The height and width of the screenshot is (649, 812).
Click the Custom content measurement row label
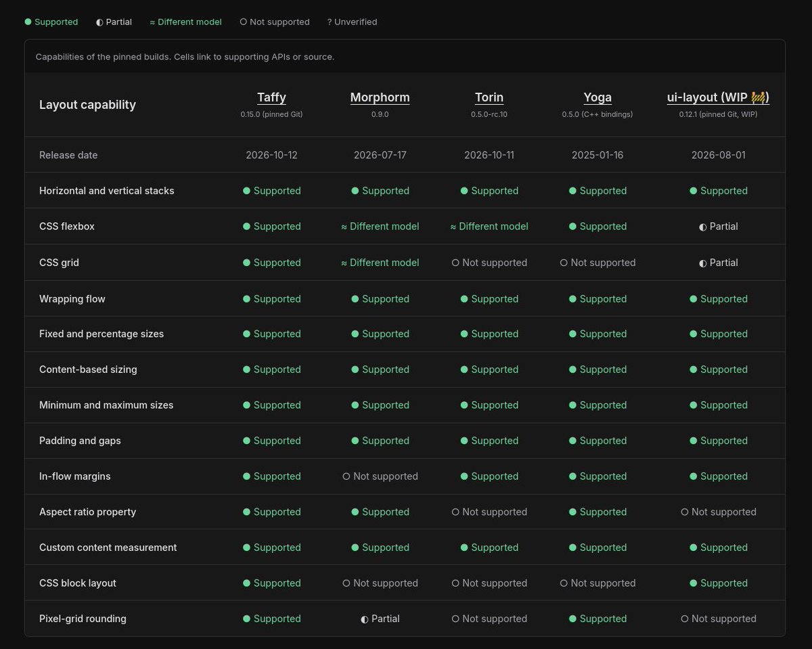(108, 547)
